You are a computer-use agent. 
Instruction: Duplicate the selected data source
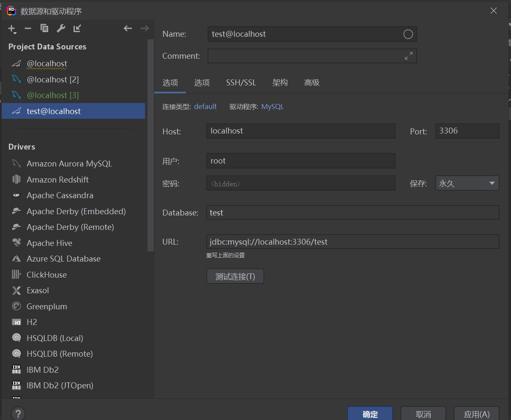tap(44, 28)
